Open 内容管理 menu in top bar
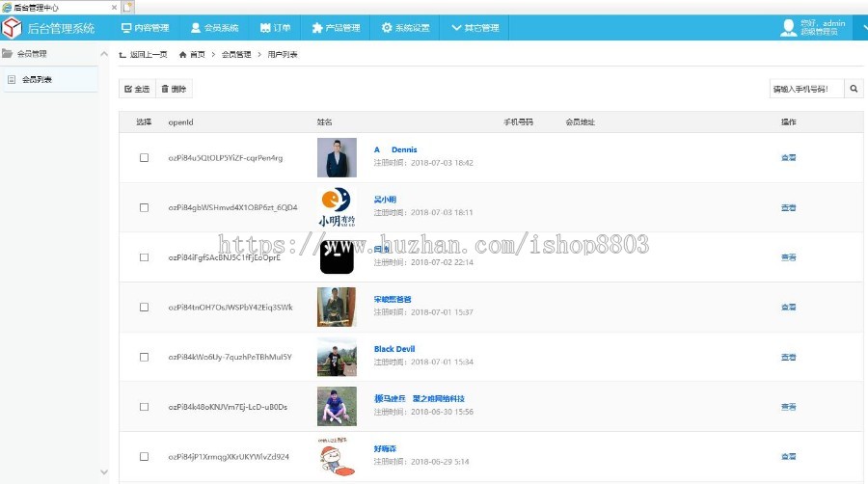 click(x=145, y=28)
